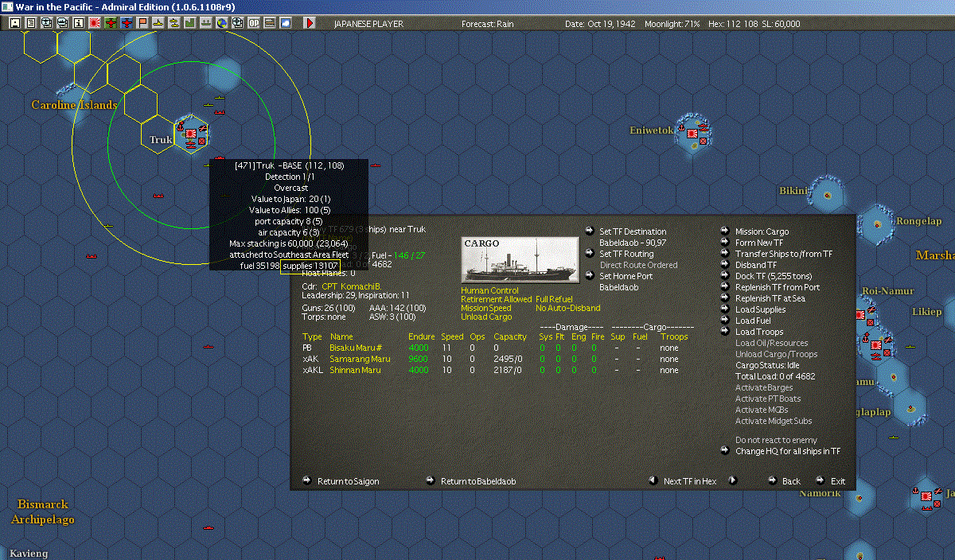The height and width of the screenshot is (560, 955).
Task: Toggle the Retirement Allowed setting
Action: 495,299
